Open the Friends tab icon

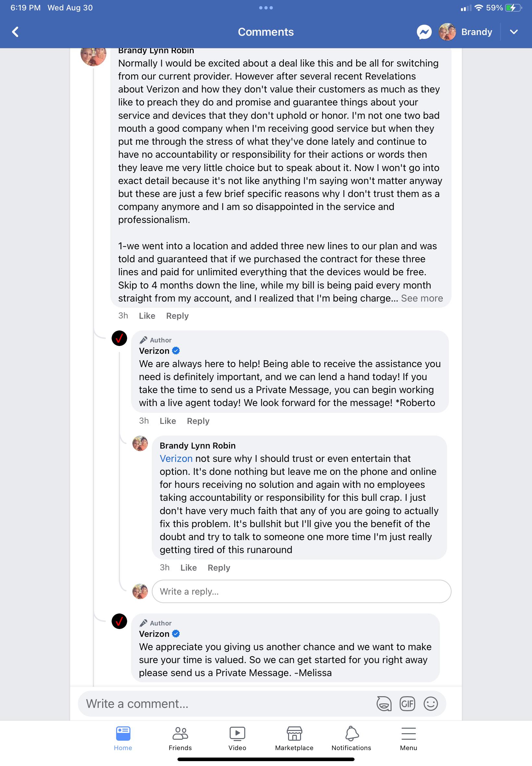click(180, 738)
